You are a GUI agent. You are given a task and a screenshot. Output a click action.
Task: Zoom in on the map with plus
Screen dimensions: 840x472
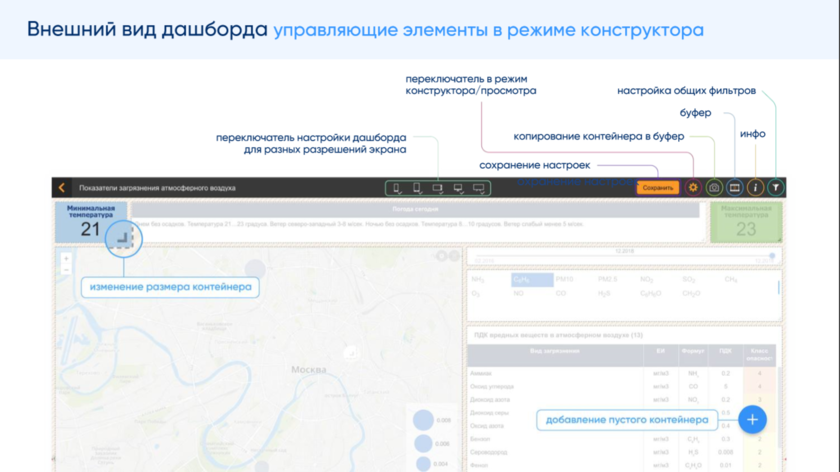tap(66, 259)
